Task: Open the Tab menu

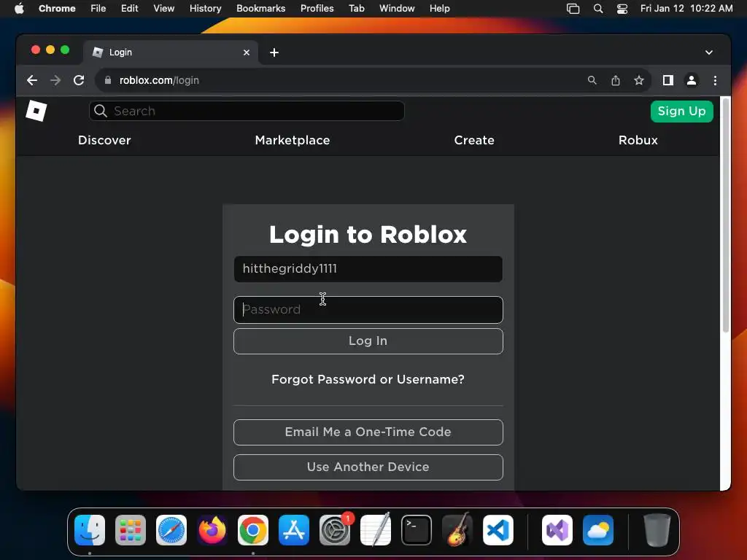Action: pos(356,8)
